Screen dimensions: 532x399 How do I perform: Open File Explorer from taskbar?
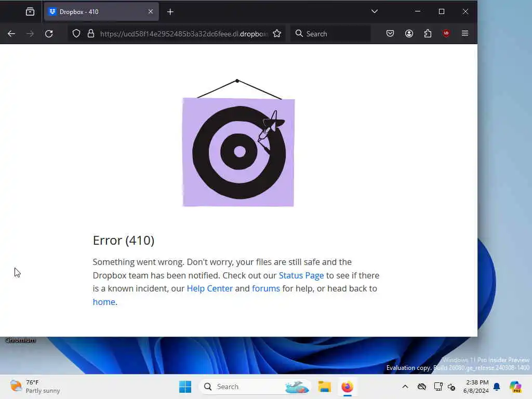point(324,387)
